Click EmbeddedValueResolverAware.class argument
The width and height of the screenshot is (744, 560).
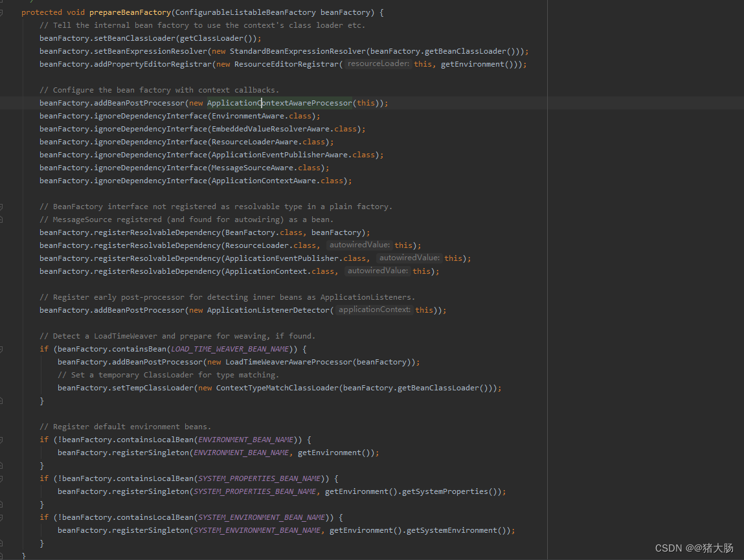(284, 129)
